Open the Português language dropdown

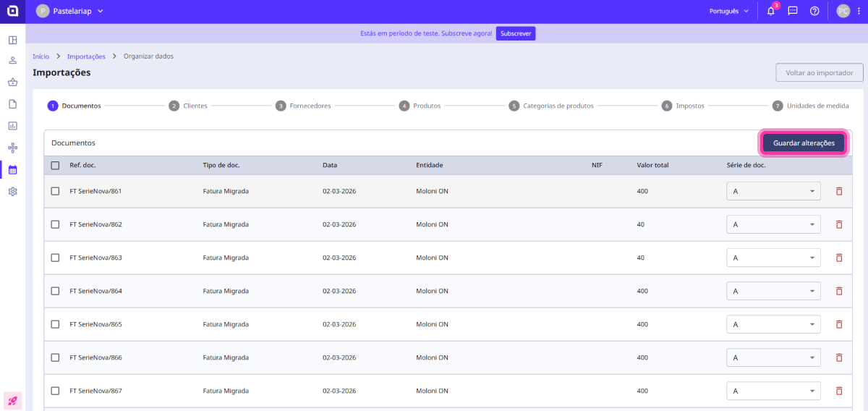coord(728,12)
